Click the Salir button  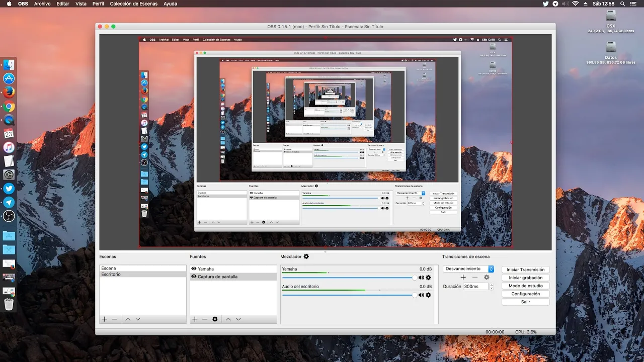(x=525, y=302)
